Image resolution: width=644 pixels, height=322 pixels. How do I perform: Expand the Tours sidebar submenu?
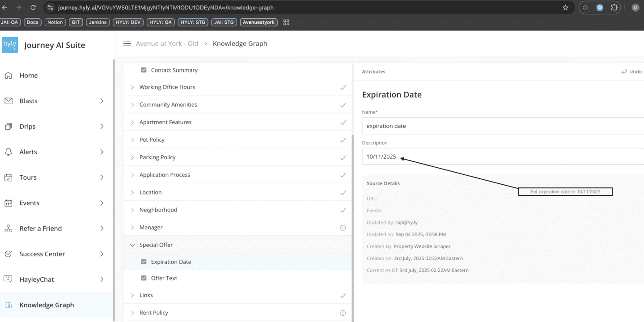(x=102, y=178)
